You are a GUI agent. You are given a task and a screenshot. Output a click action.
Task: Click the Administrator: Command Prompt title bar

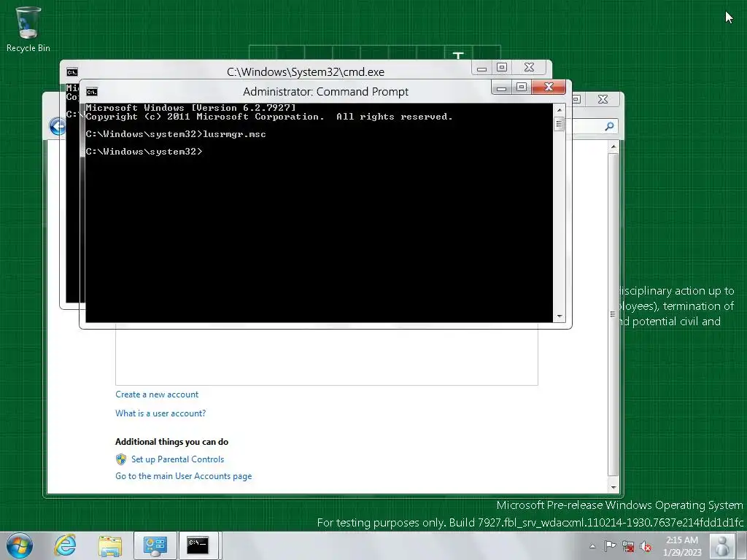(x=326, y=91)
